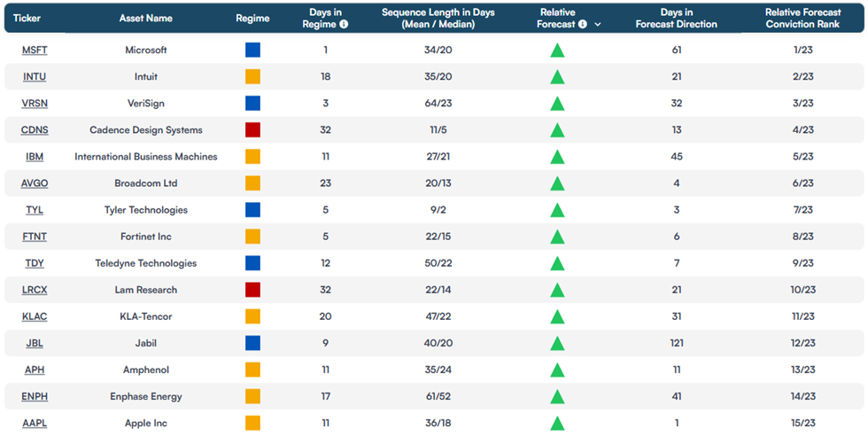This screenshot has width=868, height=436.
Task: Click the 9/2 sequence length cell
Action: pyautogui.click(x=438, y=210)
